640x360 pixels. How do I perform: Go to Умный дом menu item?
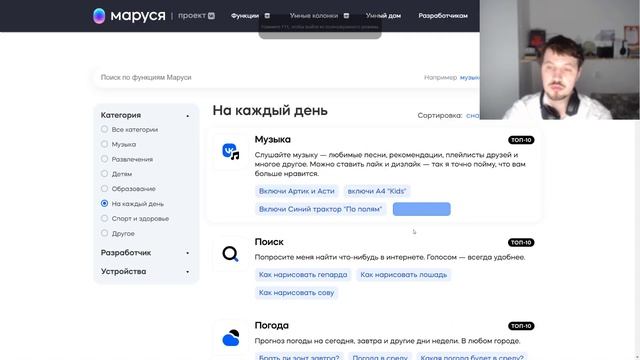[x=383, y=16]
